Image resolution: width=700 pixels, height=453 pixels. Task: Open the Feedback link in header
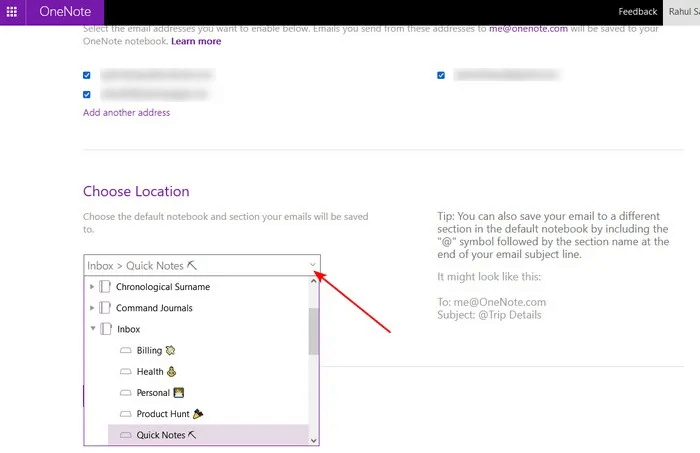[638, 12]
